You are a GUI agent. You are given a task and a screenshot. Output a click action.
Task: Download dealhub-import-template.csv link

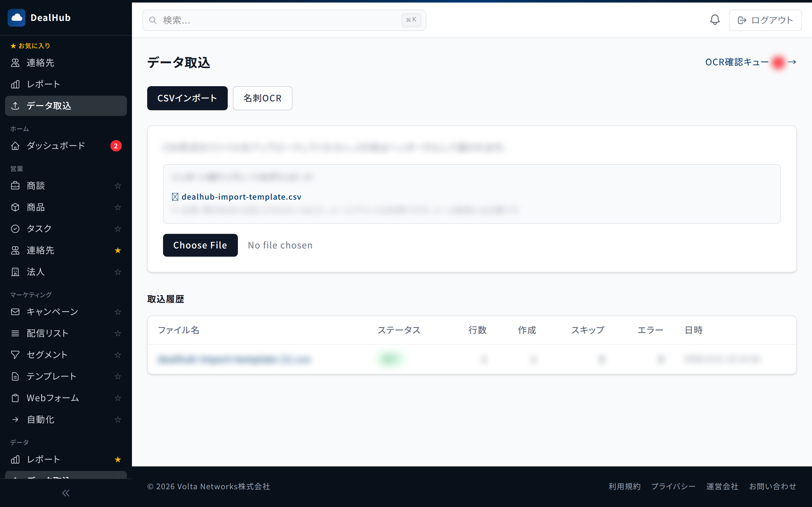[x=241, y=197]
